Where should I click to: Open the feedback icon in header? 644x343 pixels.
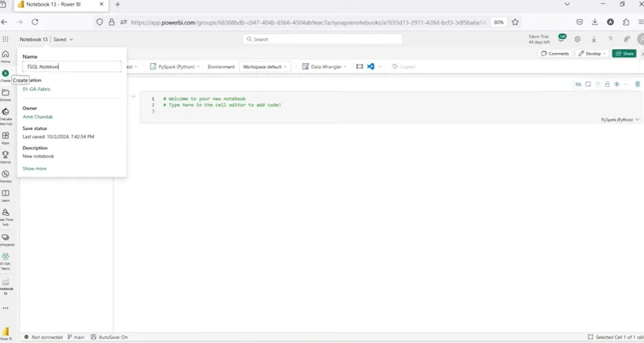coord(627,39)
